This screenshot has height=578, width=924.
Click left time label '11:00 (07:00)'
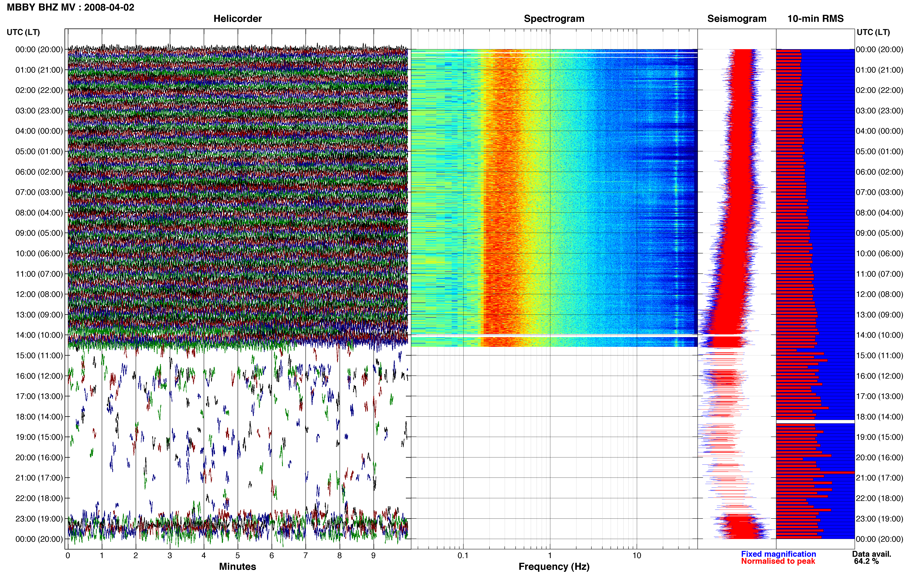pyautogui.click(x=39, y=274)
